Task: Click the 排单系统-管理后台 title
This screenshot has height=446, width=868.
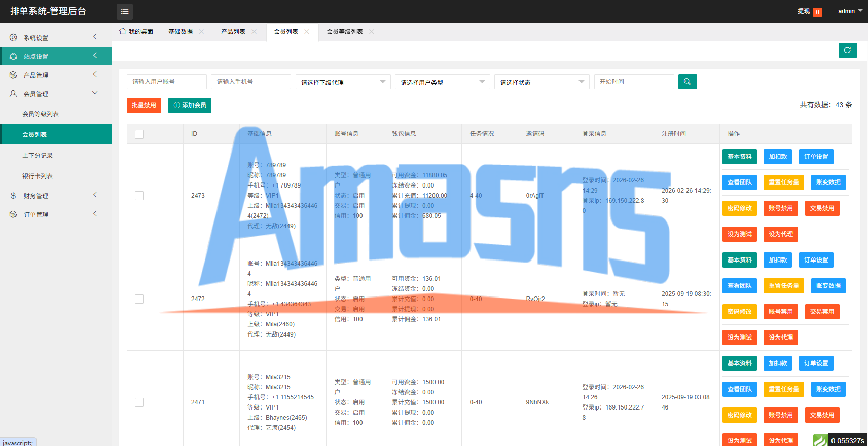Action: click(x=48, y=11)
